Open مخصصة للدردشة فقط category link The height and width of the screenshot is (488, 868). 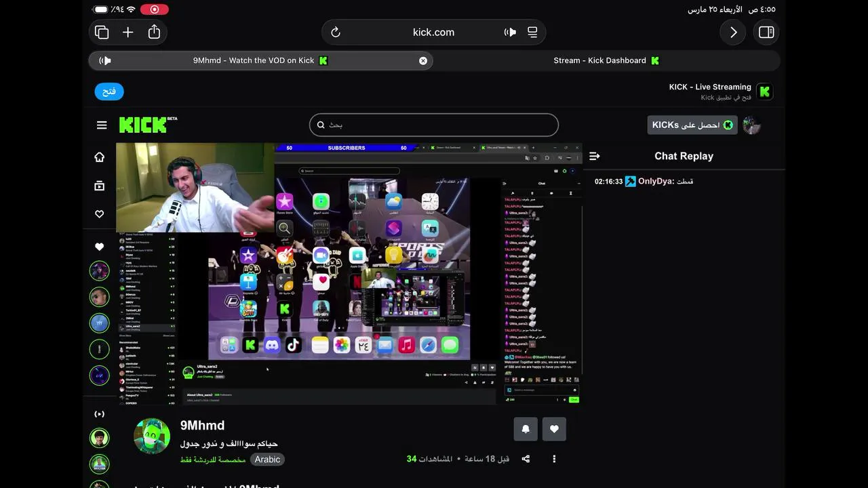(x=213, y=460)
